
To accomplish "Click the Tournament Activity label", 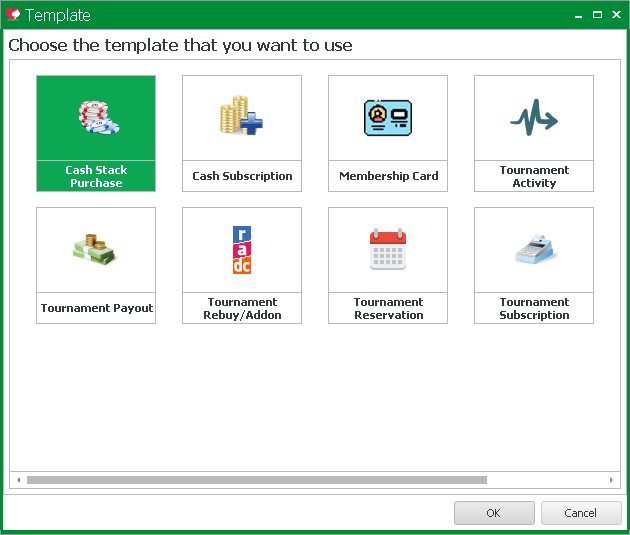I will coord(534,176).
